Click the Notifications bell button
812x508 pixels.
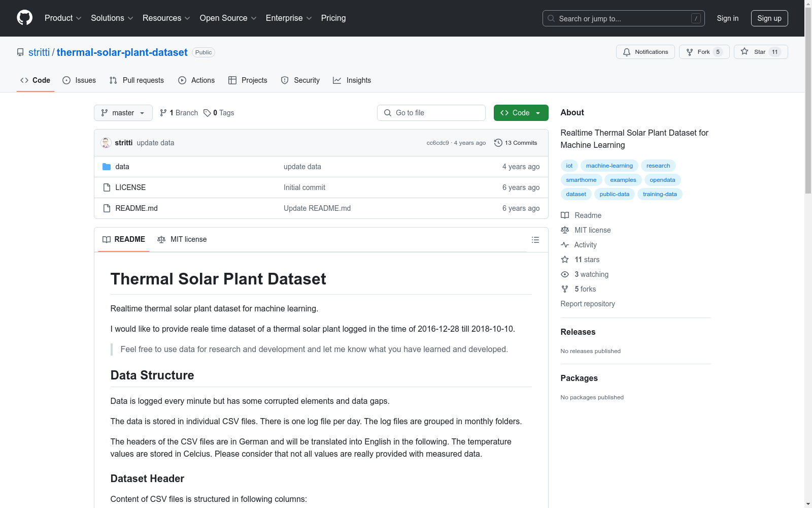pos(646,52)
